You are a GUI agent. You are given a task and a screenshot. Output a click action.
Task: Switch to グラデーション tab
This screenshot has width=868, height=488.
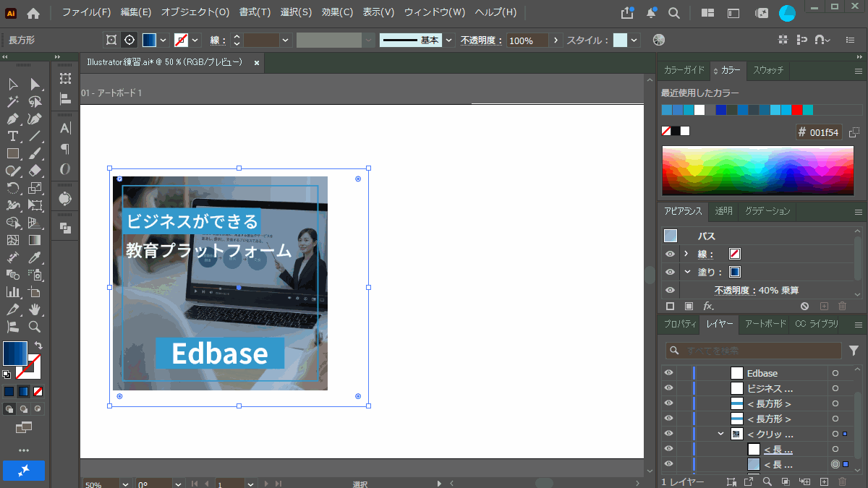pos(767,211)
